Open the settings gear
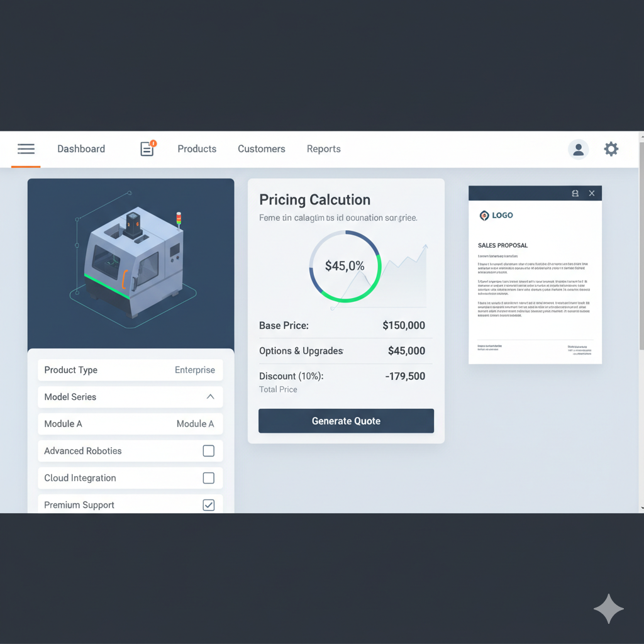 coord(611,149)
